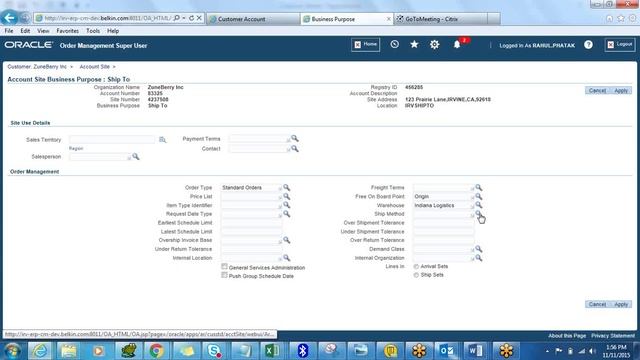Click bottom Apply button
Screen dimensions: 640x360
point(621,304)
